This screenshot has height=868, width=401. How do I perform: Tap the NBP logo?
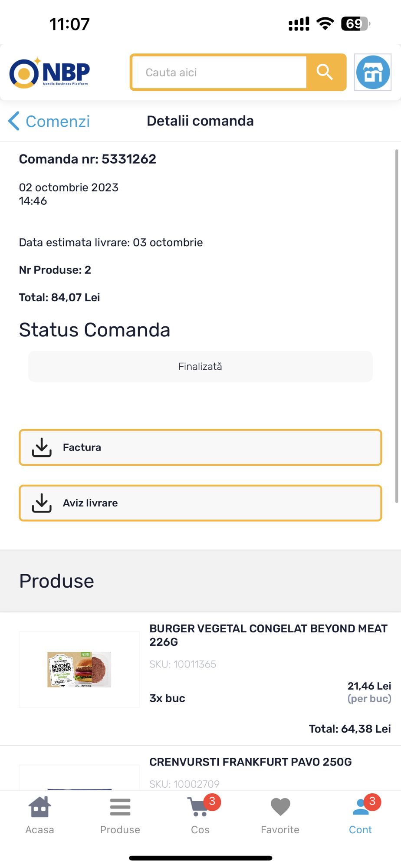(x=49, y=72)
